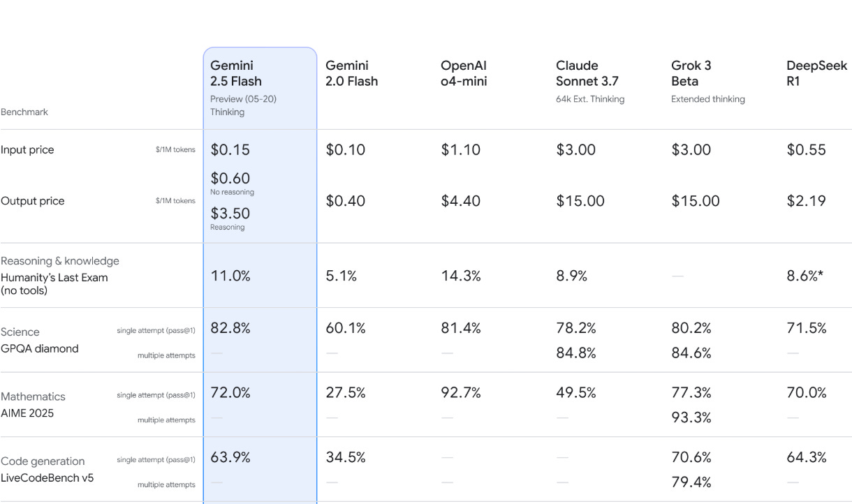852x504 pixels.
Task: Click the $0.55 DeepSeek input price
Action: pos(806,150)
